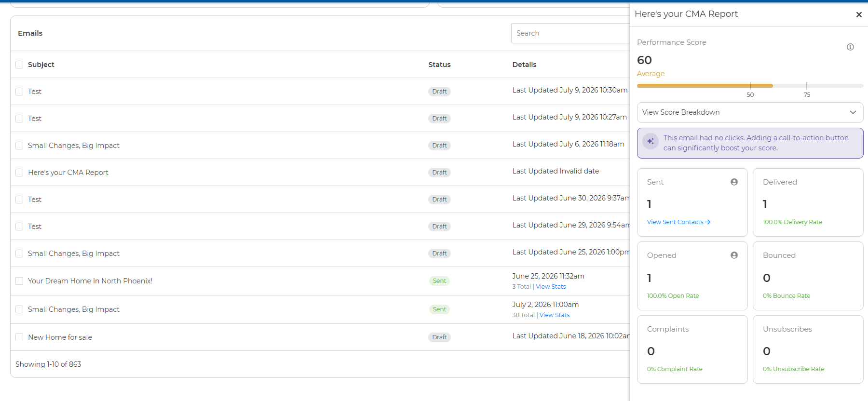868x401 pixels.
Task: Open View Stats for Dream Home email
Action: (x=551, y=286)
